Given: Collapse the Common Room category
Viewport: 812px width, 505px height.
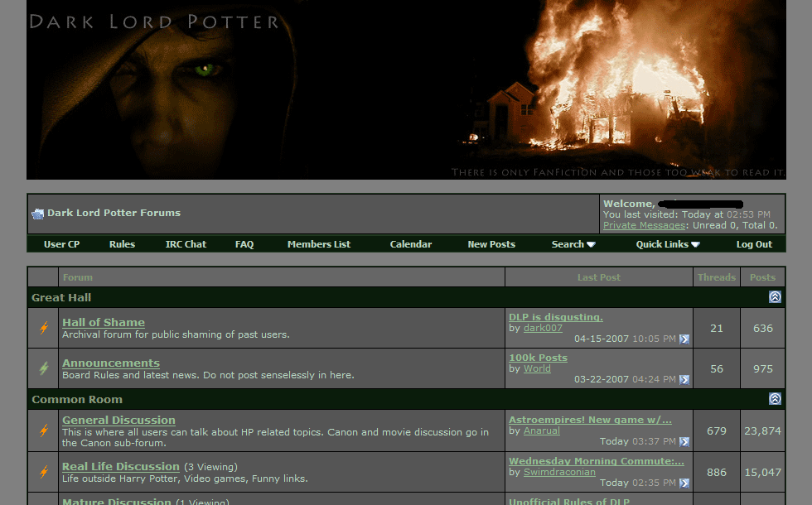Looking at the screenshot, I should [x=775, y=399].
